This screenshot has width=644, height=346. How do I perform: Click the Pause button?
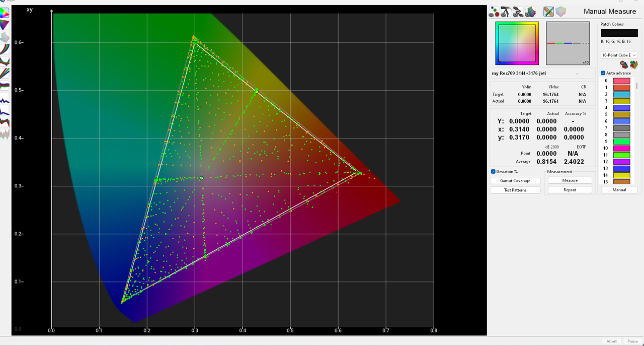632,341
